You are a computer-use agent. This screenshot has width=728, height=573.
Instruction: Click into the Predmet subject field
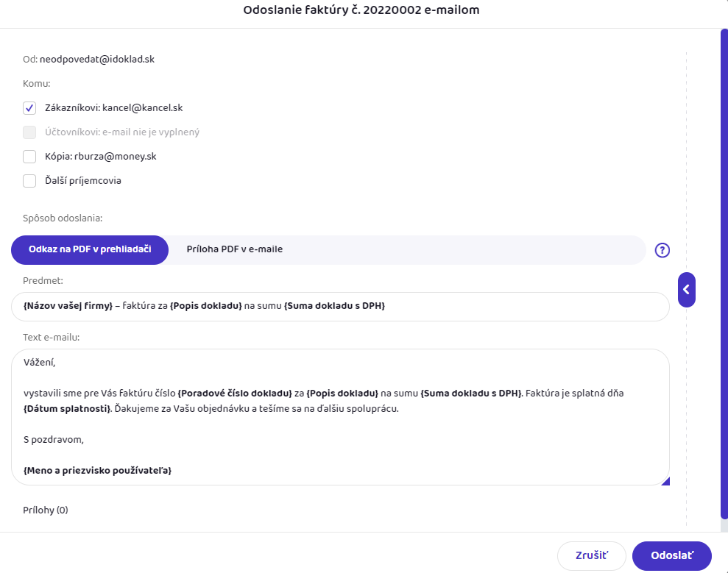click(x=515, y=307)
